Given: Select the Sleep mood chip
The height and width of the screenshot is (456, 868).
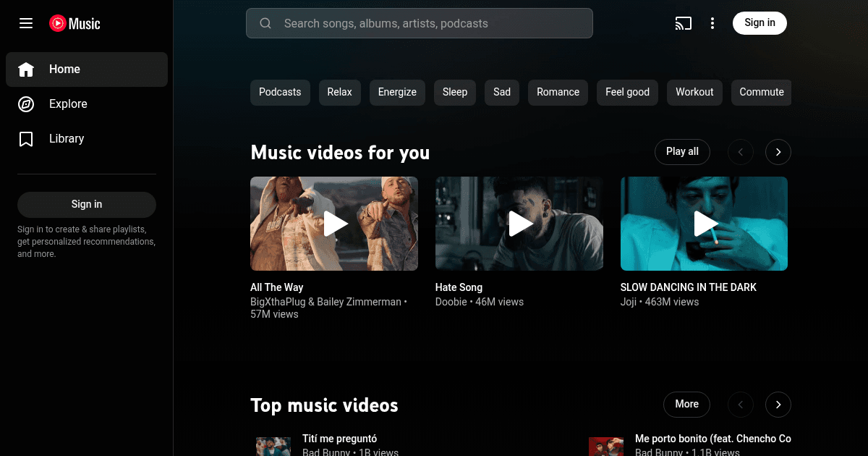Looking at the screenshot, I should (x=454, y=92).
